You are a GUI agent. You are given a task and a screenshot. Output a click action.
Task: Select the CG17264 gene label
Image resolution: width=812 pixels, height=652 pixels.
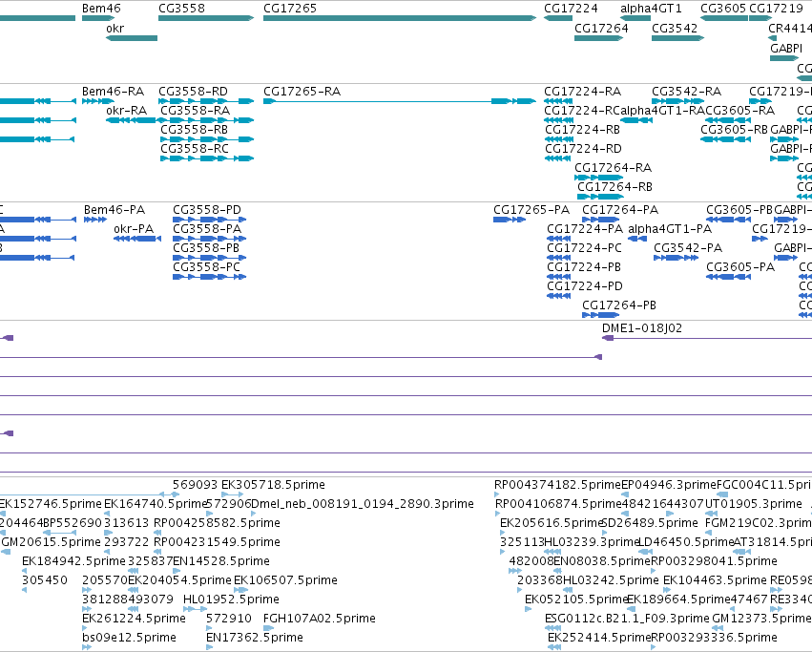click(x=601, y=28)
